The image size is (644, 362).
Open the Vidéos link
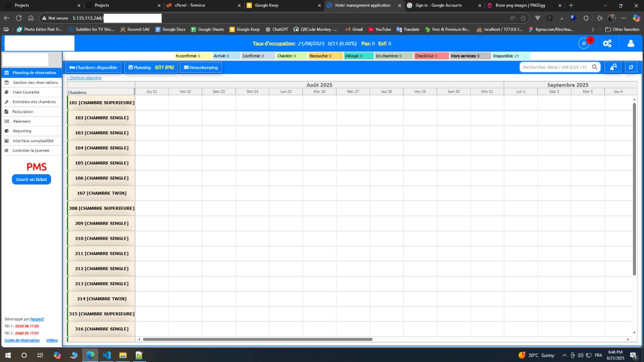tap(52, 340)
